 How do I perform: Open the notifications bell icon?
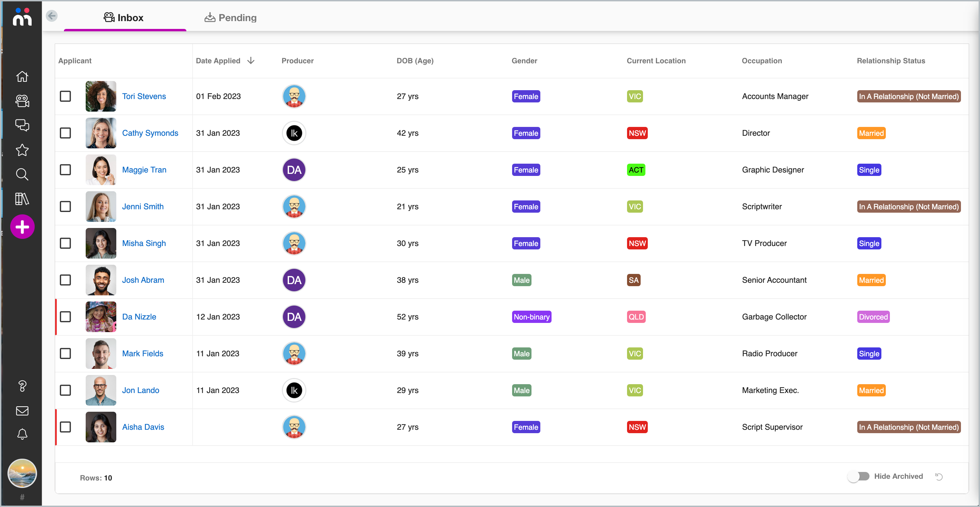tap(22, 434)
